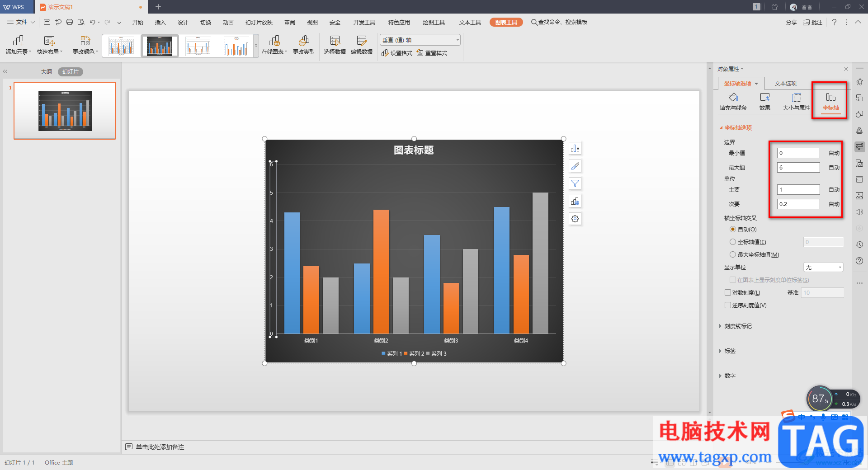
Task: Switch to Outline (大纲) panel view
Action: 46,72
